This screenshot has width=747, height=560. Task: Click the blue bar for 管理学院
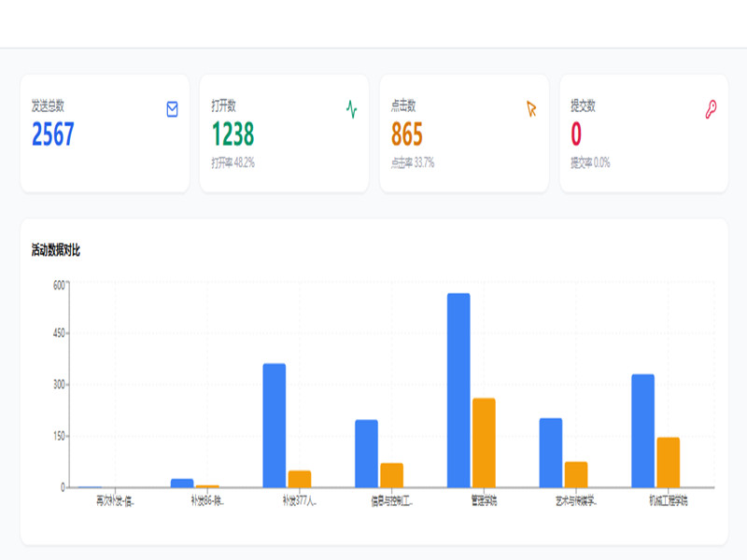click(x=458, y=390)
